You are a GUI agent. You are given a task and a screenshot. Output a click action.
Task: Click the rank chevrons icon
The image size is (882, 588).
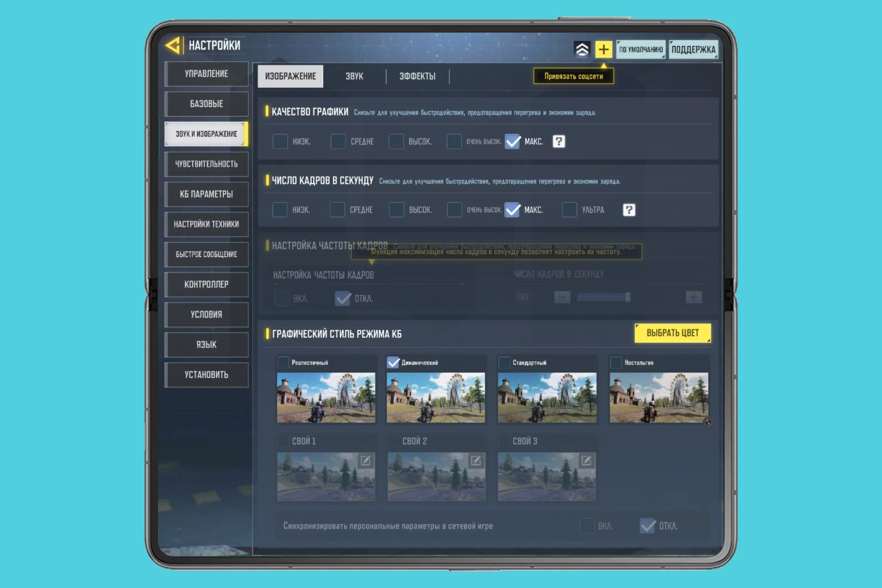pyautogui.click(x=582, y=50)
